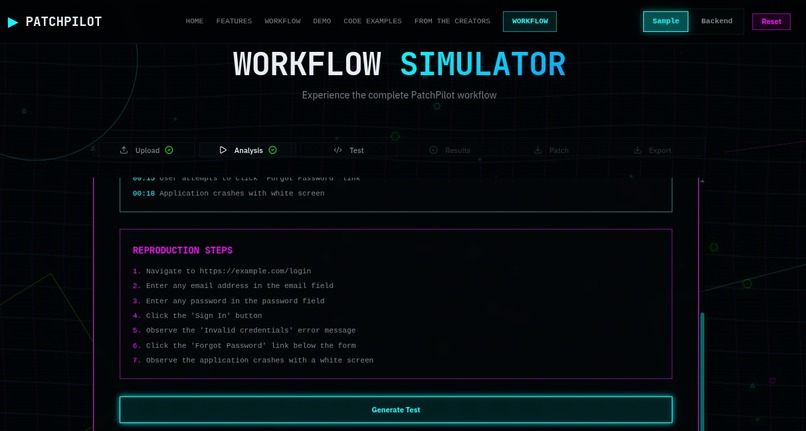The height and width of the screenshot is (431, 806).
Task: Open FROM THE CREATORS nav link
Action: point(452,21)
